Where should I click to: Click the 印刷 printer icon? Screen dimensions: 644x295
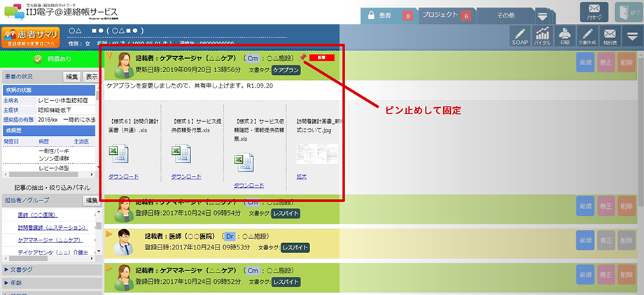click(x=565, y=36)
